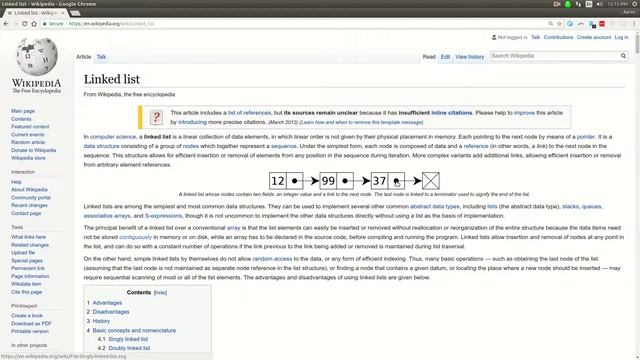Click the Log in link

[622, 37]
